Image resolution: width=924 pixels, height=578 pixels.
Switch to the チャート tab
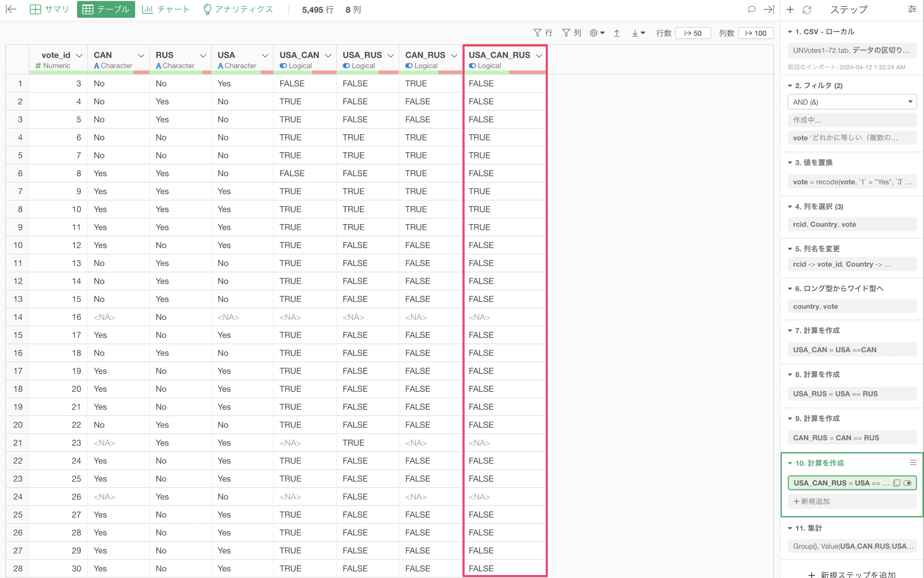pyautogui.click(x=166, y=9)
